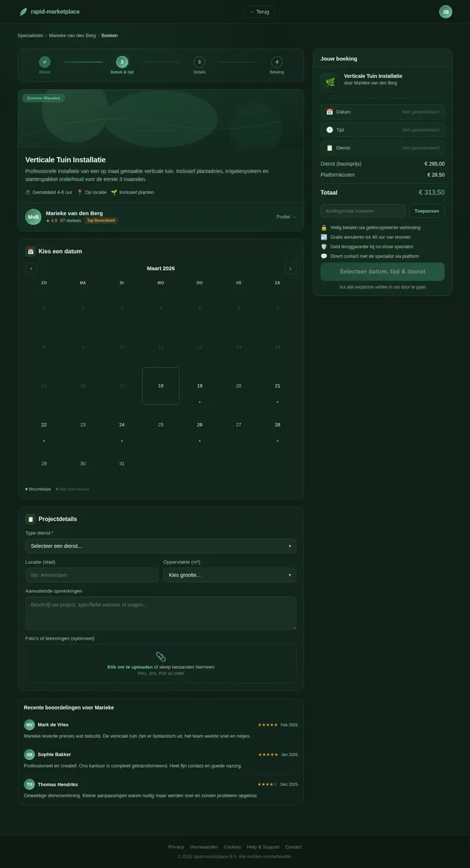The image size is (470, 868).
Task: Click the MvB specialist avatar
Action: [x=33, y=217]
